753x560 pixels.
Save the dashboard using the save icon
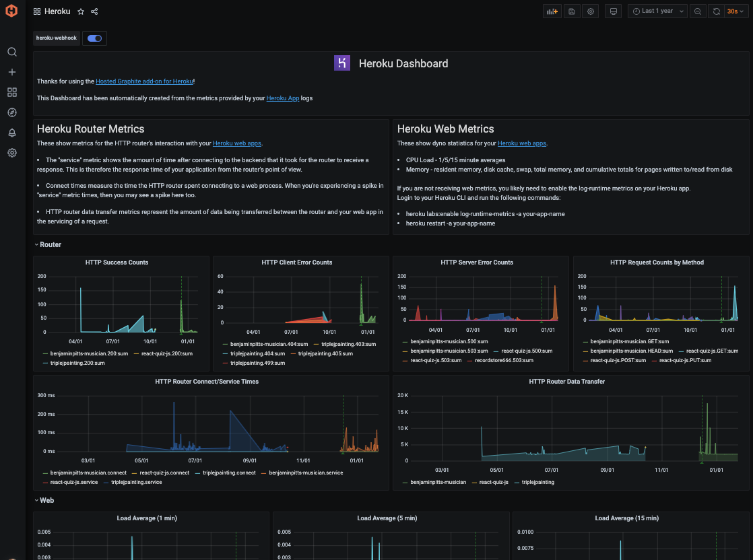[x=572, y=11]
